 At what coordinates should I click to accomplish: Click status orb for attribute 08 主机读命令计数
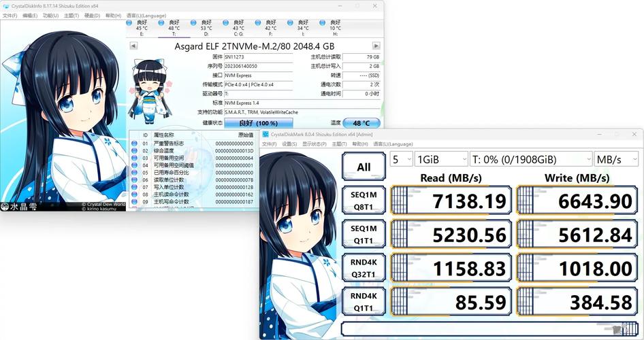point(134,194)
